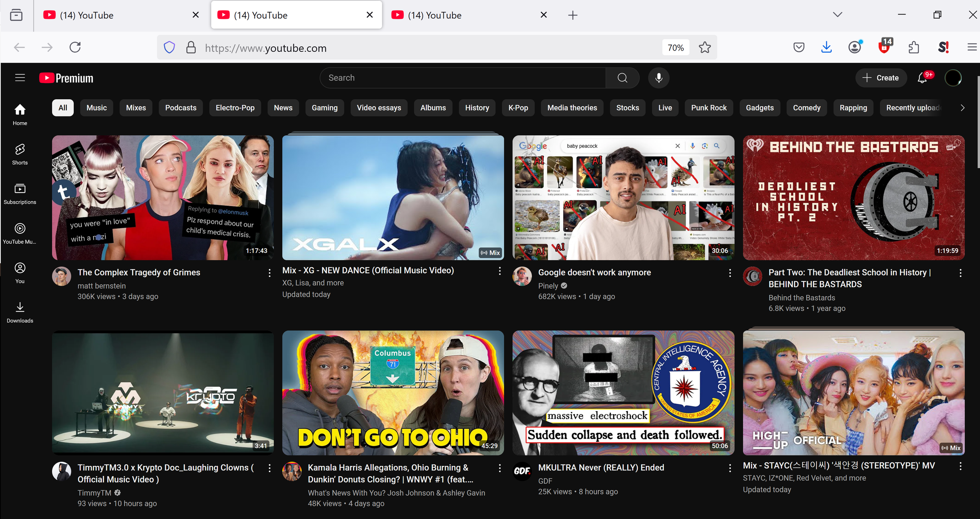Click the Create button
This screenshot has width=980, height=519.
click(880, 78)
